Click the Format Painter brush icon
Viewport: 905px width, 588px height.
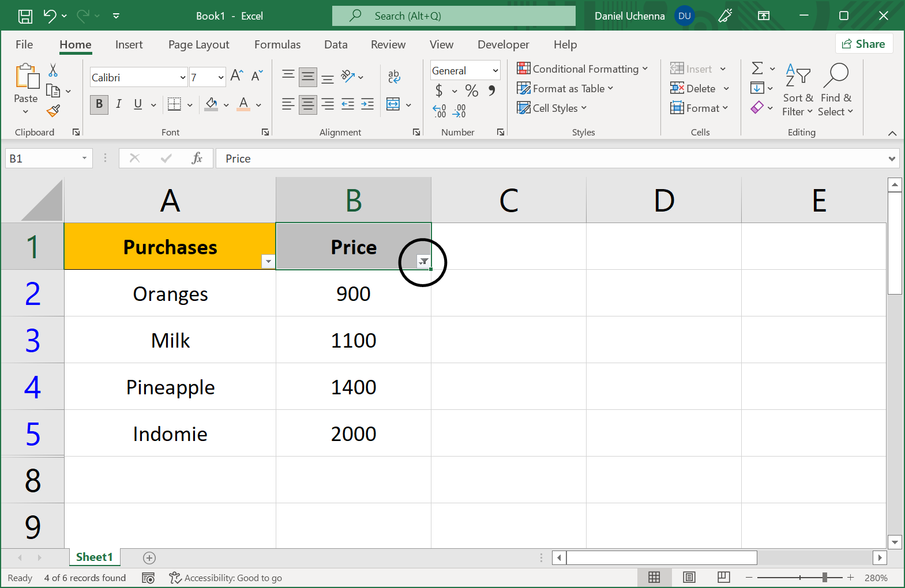pos(53,111)
